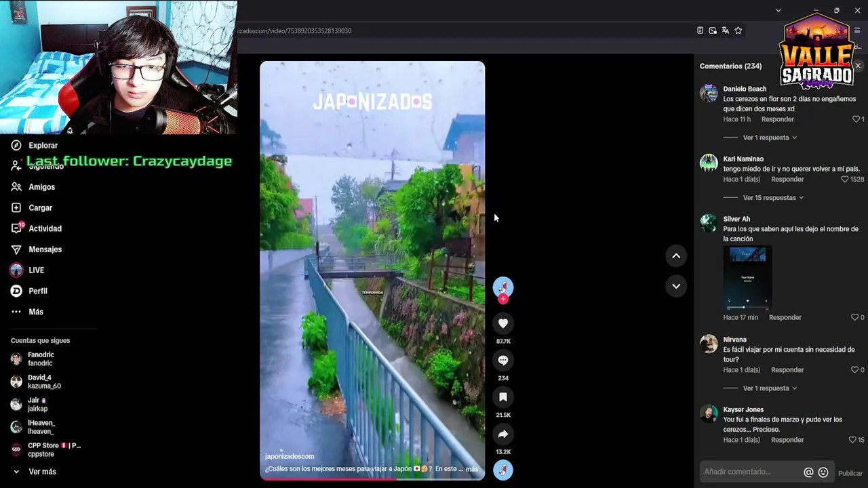868x488 pixels.
Task: Expand video description with 'más'
Action: tap(472, 469)
